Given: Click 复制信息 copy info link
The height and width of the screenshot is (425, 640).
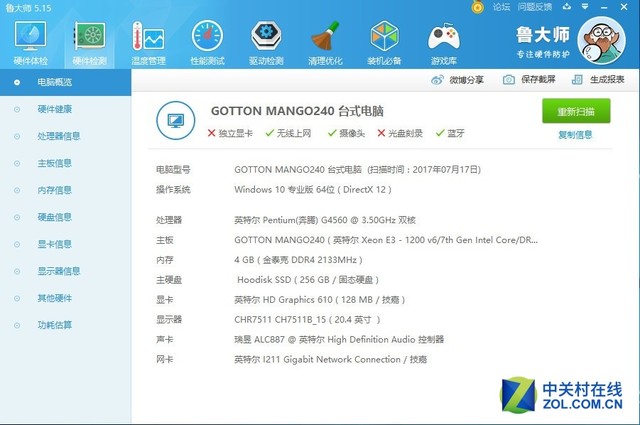Looking at the screenshot, I should (575, 135).
